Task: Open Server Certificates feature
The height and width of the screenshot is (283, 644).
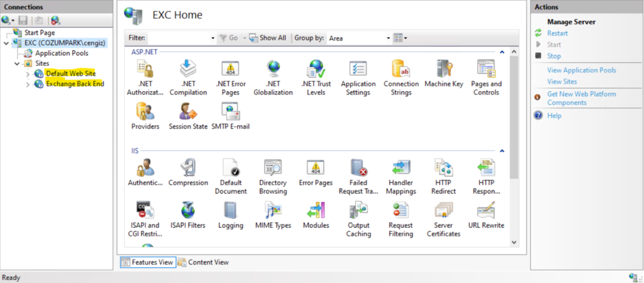Action: click(x=443, y=219)
